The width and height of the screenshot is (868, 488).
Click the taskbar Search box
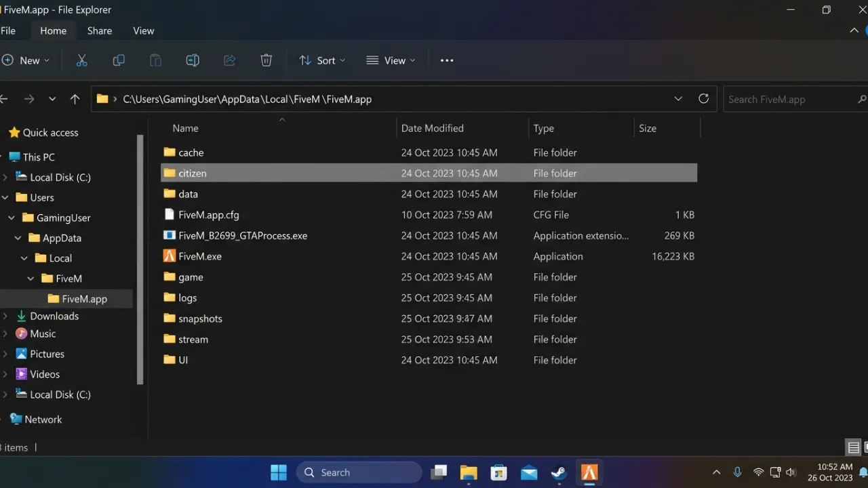pos(359,472)
